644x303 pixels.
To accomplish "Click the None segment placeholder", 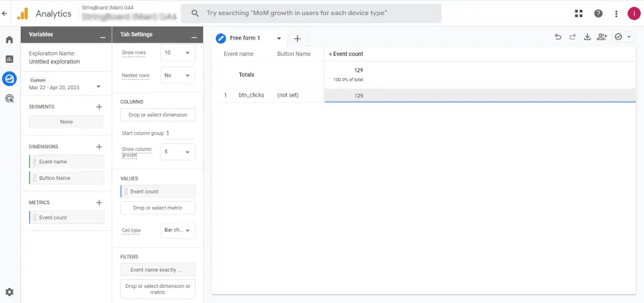I will pyautogui.click(x=67, y=122).
